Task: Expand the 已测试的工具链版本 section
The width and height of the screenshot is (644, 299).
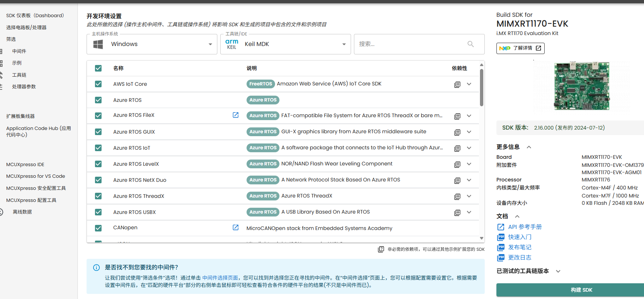Action: [558, 271]
